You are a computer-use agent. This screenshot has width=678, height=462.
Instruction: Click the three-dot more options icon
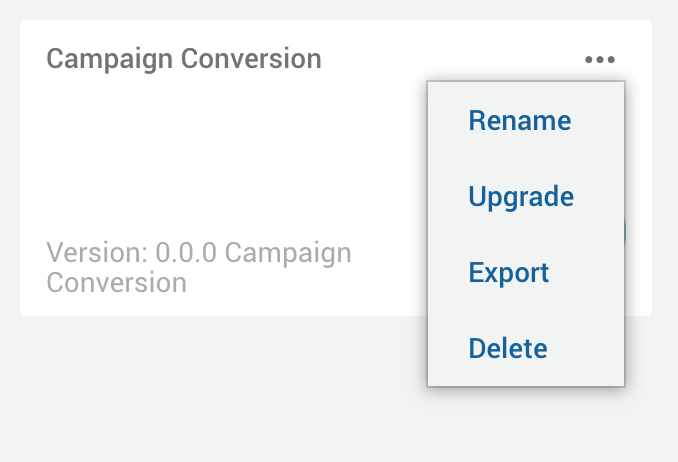600,60
